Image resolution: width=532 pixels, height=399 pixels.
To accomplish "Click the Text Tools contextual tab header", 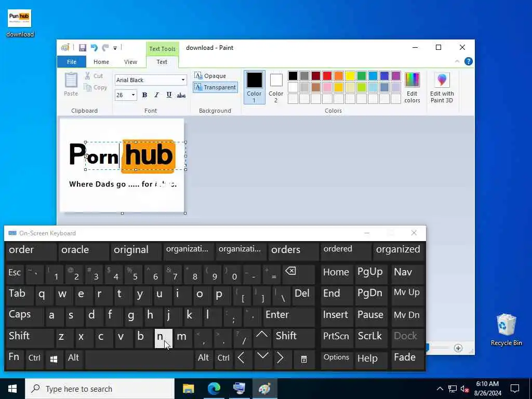I will coord(163,49).
